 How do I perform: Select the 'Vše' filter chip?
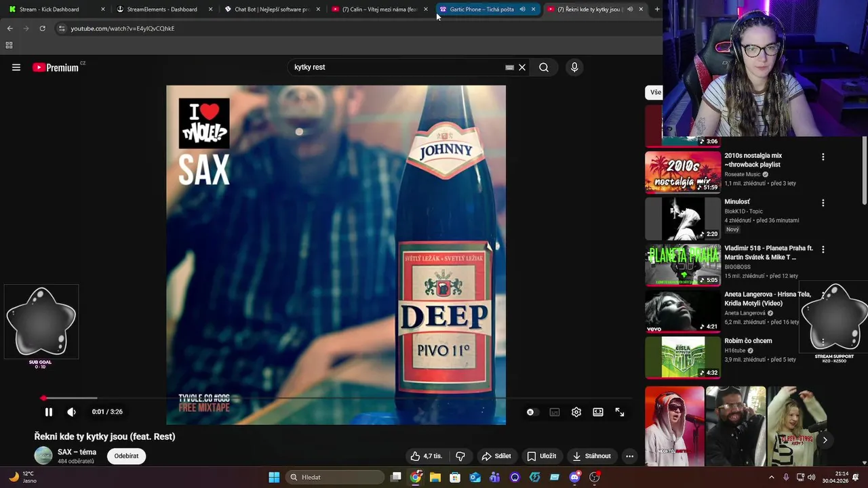tap(655, 92)
